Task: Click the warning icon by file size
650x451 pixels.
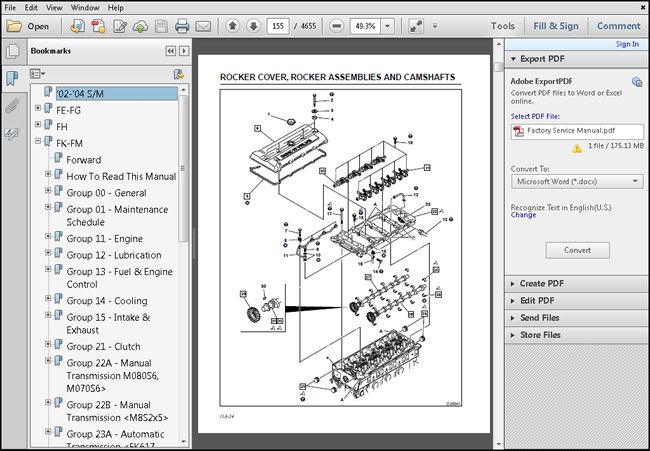Action: click(x=577, y=148)
